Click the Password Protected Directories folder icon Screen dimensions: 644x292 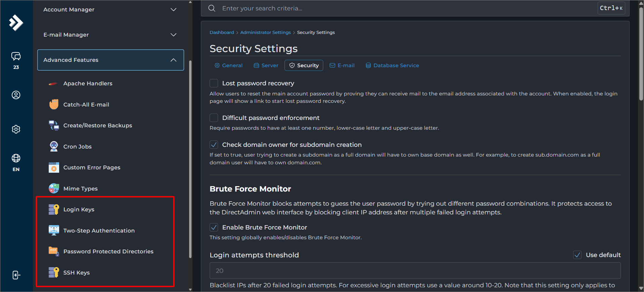tap(54, 251)
